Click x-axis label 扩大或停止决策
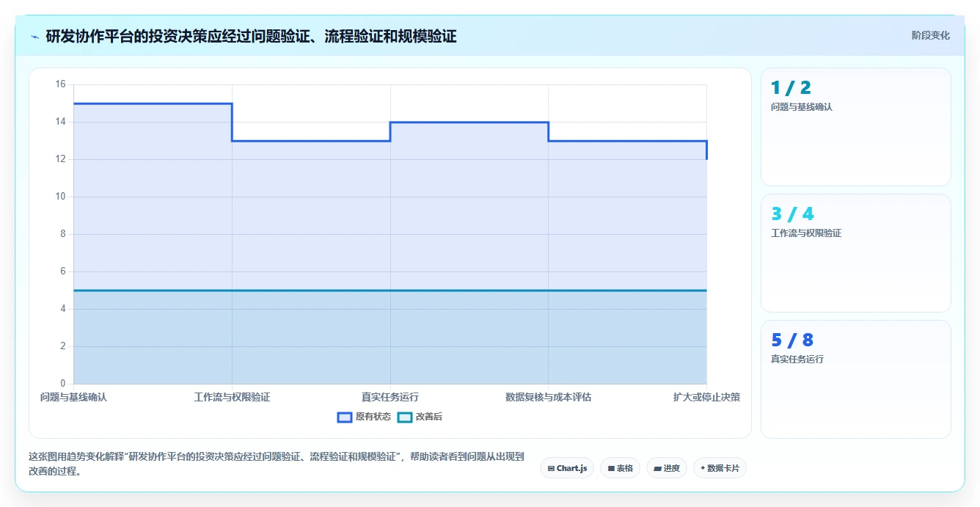980x507 pixels. point(706,397)
